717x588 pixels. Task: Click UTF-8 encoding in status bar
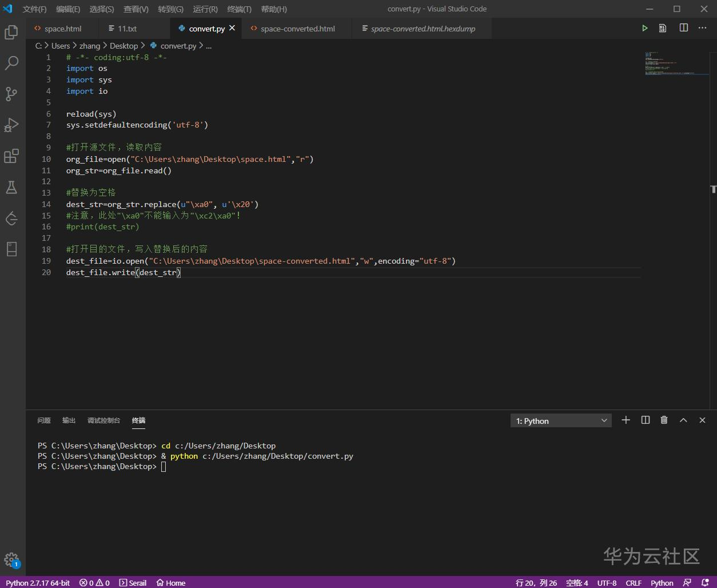607,583
